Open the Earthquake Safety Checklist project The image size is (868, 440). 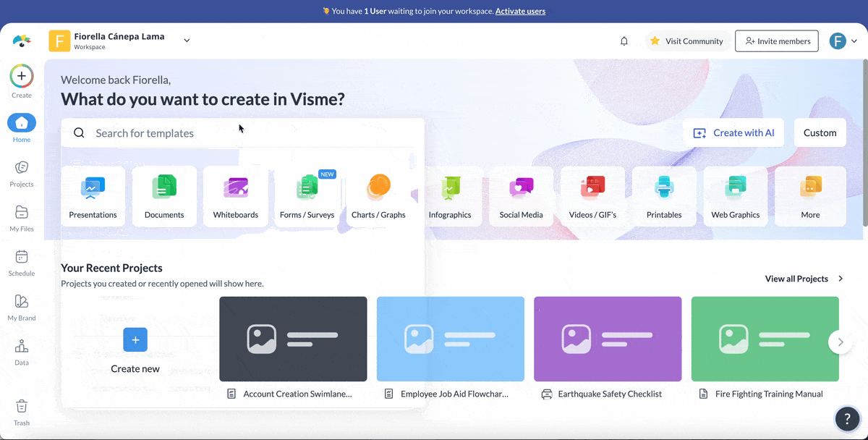[608, 339]
